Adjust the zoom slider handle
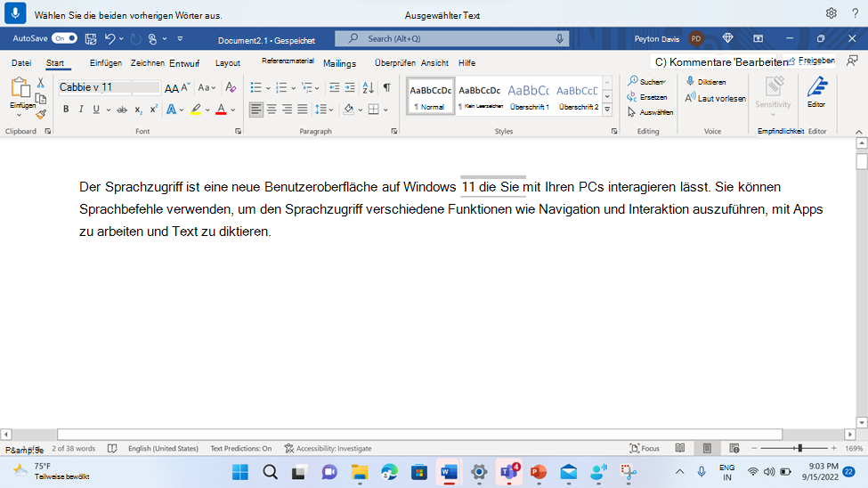 coord(799,448)
